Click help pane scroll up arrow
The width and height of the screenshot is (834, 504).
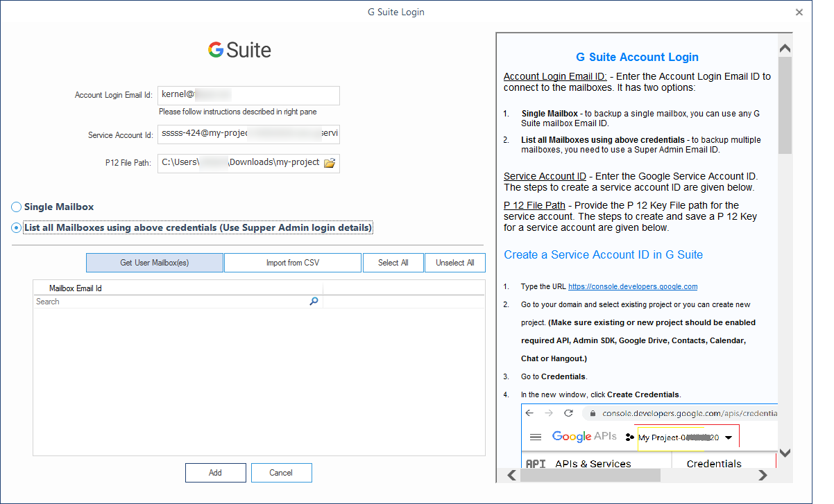785,49
